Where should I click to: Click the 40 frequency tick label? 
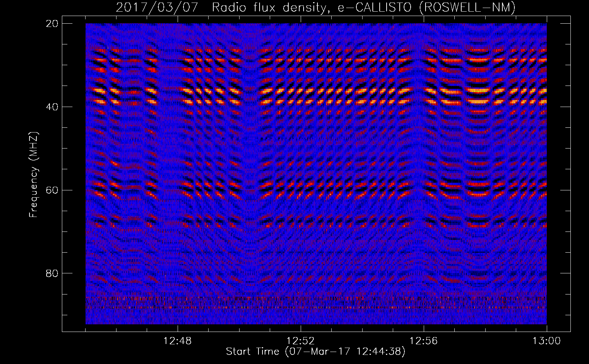53,107
